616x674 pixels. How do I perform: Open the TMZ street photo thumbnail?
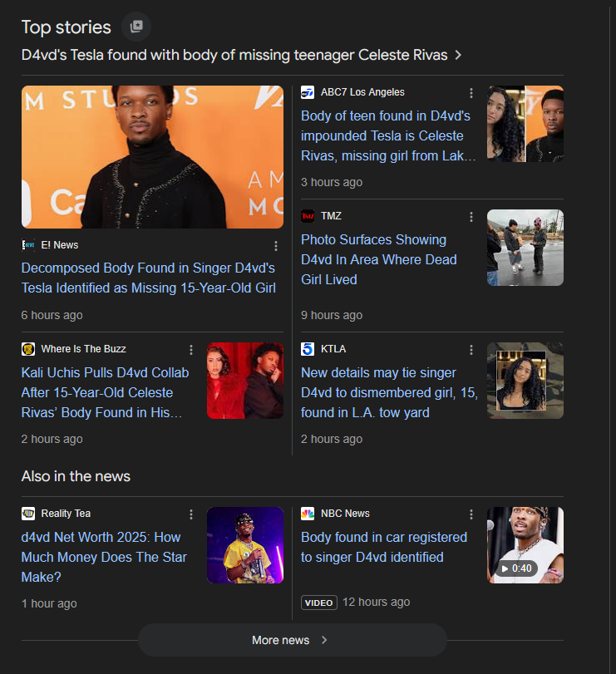click(525, 248)
